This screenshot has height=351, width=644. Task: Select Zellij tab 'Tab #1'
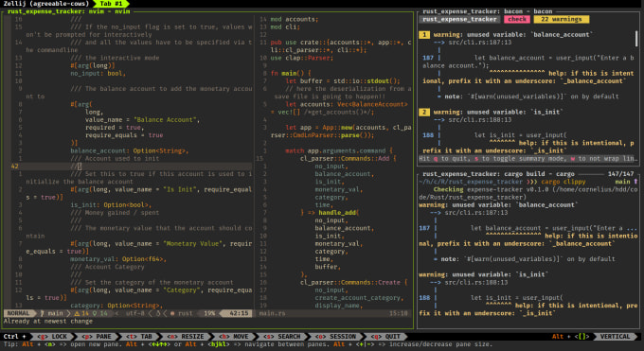112,4
